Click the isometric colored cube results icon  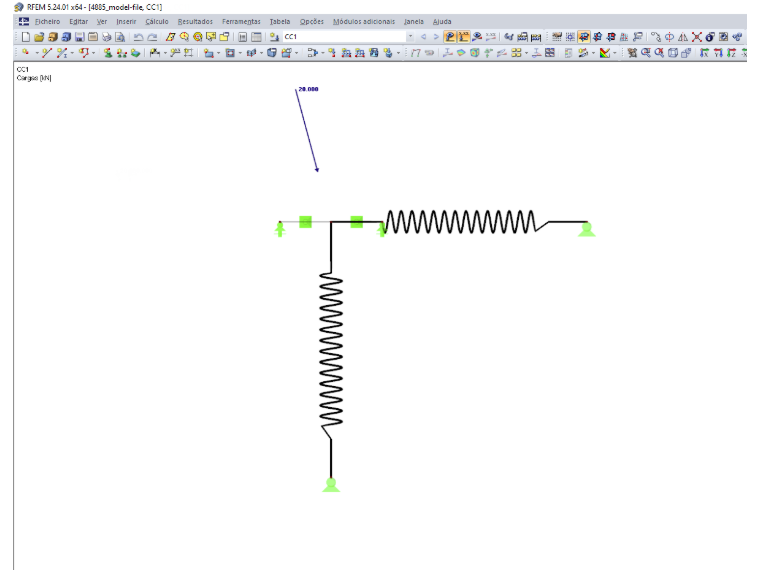click(x=475, y=53)
